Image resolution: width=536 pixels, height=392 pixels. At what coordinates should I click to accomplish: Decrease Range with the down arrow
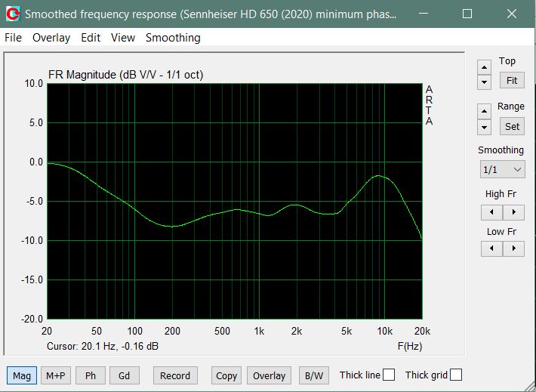pos(484,127)
